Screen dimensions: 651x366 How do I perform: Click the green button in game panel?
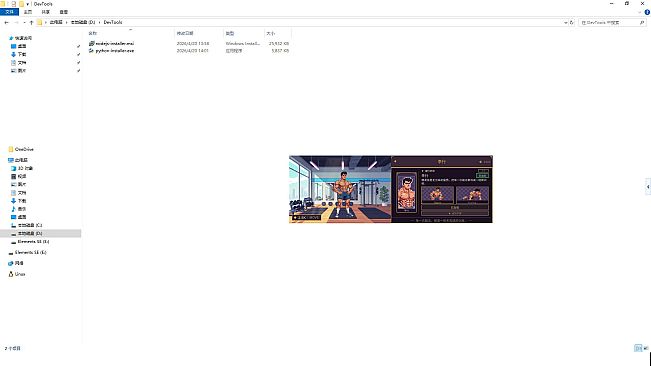tap(482, 176)
